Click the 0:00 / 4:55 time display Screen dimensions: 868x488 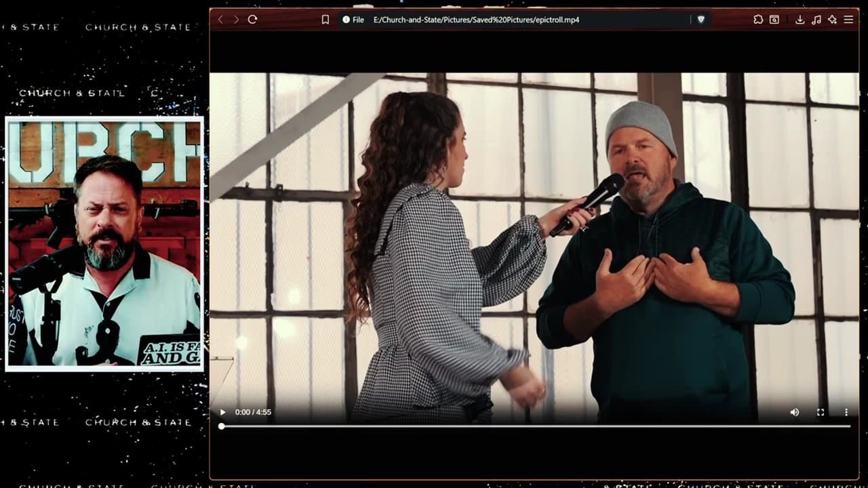pos(253,412)
